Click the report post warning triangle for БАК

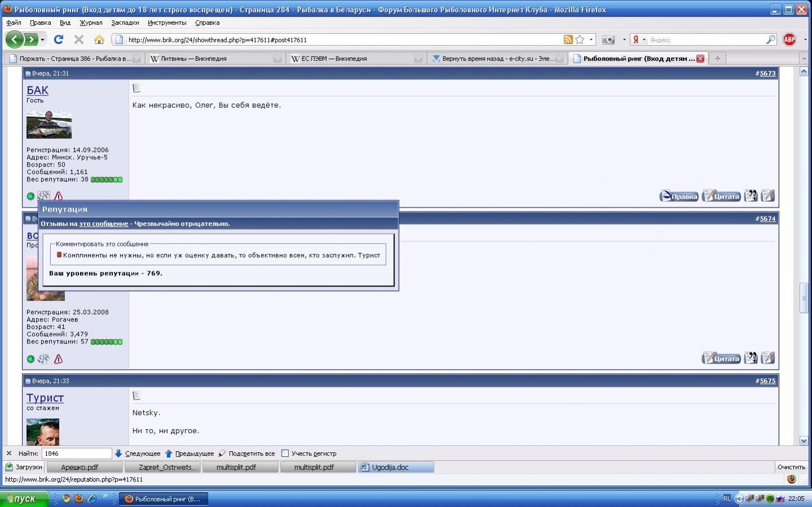click(58, 196)
